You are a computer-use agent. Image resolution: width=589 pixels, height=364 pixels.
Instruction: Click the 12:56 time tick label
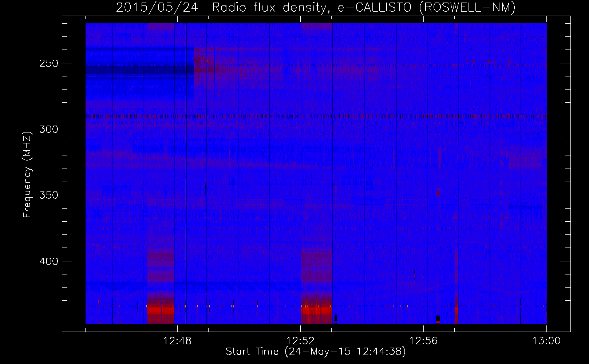coord(423,341)
